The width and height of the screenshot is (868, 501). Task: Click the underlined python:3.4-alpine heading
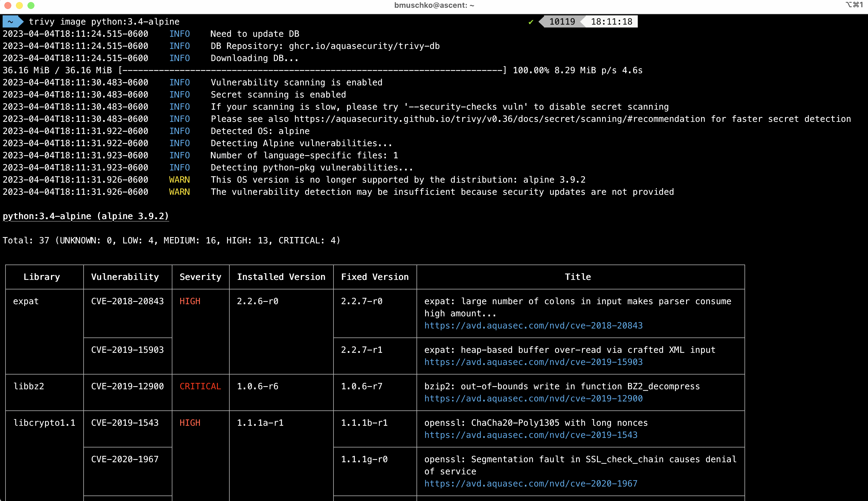coord(86,216)
